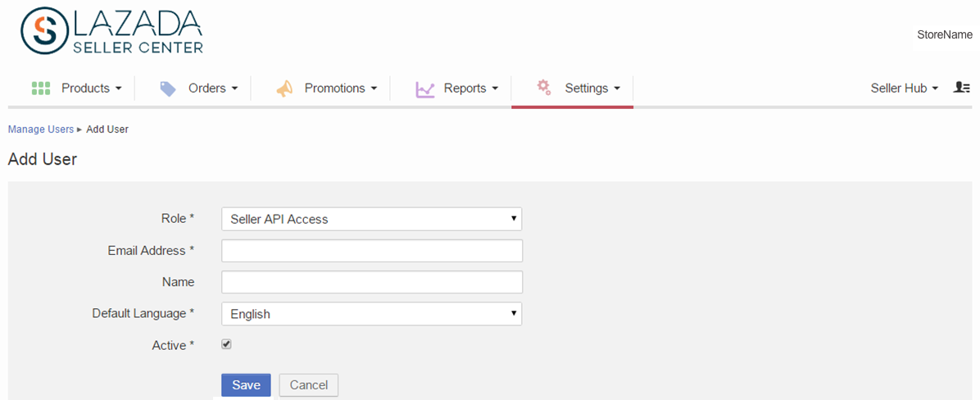Focus the Email Address input field

coord(372,251)
